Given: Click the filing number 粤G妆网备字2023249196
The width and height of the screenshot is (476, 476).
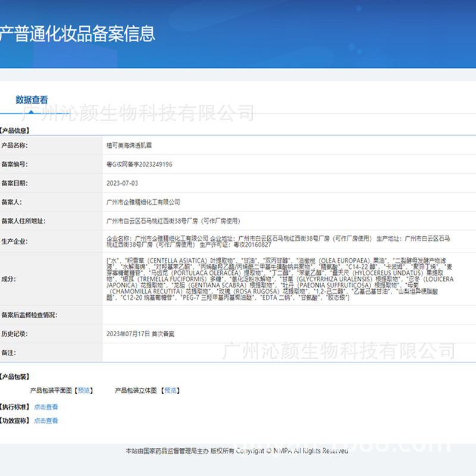Looking at the screenshot, I should [x=139, y=164].
